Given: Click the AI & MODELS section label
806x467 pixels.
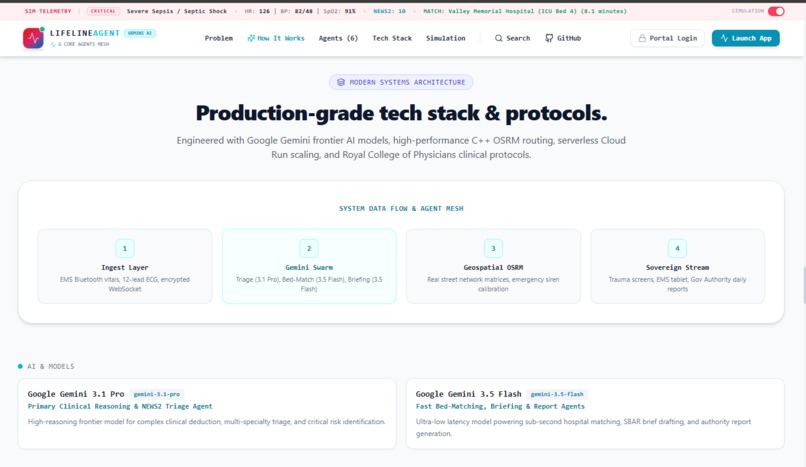Looking at the screenshot, I should click(x=50, y=366).
